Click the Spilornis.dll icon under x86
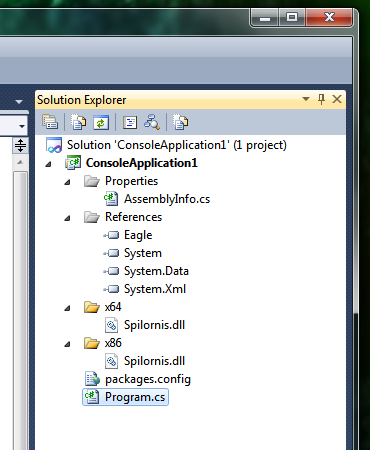Screen dimensions: 370x450 pos(111,361)
